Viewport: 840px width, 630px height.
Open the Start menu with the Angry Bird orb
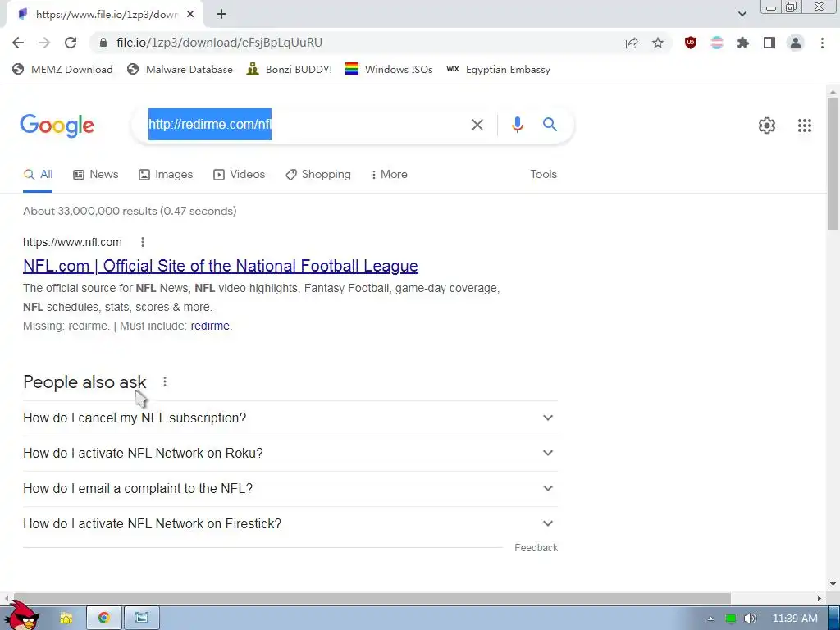point(22,616)
